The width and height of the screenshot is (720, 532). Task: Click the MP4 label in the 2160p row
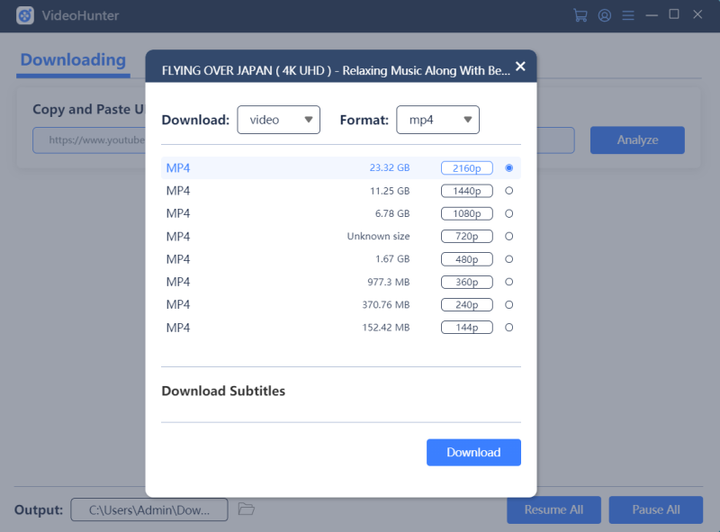tap(178, 168)
